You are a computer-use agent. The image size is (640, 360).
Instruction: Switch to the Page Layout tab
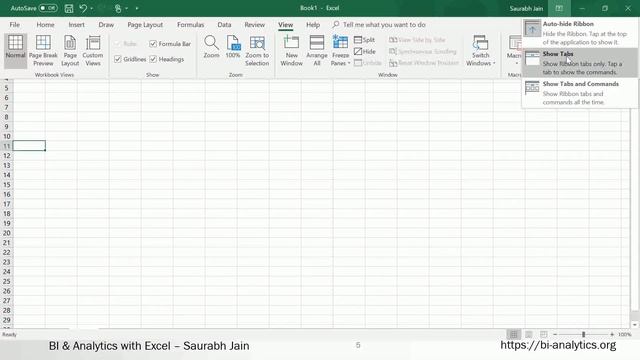[145, 24]
